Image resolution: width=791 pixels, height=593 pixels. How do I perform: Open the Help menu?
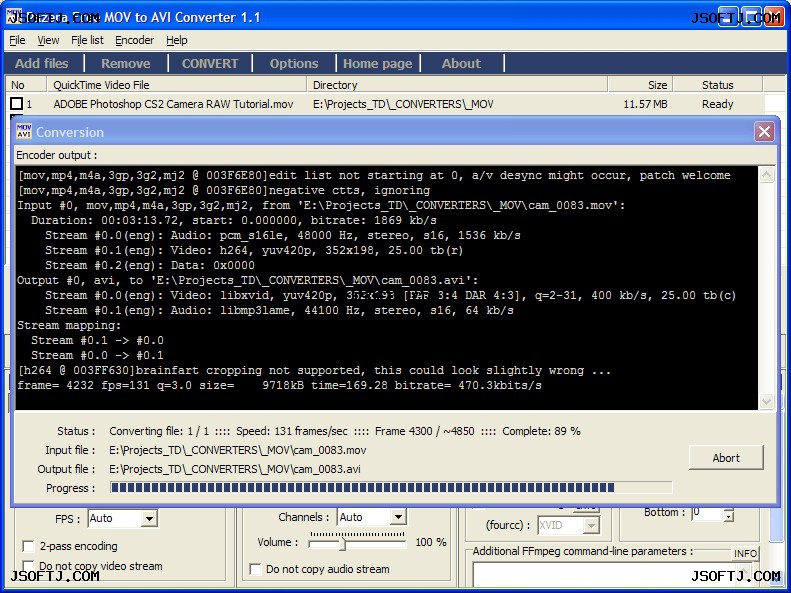[x=177, y=40]
